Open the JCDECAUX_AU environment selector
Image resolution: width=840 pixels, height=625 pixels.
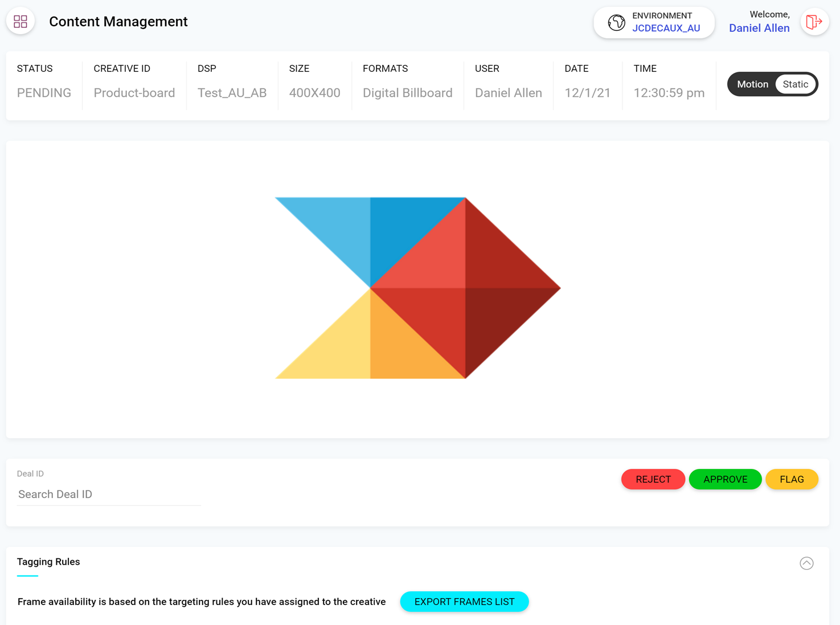pyautogui.click(x=654, y=22)
